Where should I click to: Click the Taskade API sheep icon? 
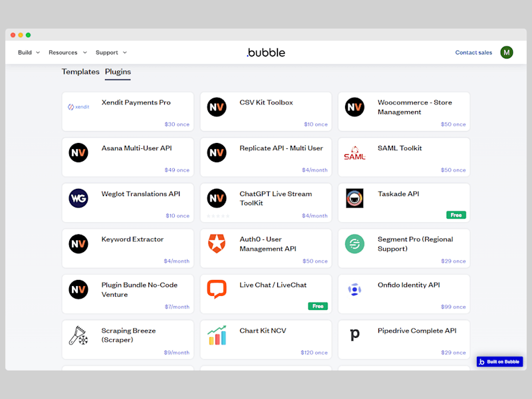[354, 198]
